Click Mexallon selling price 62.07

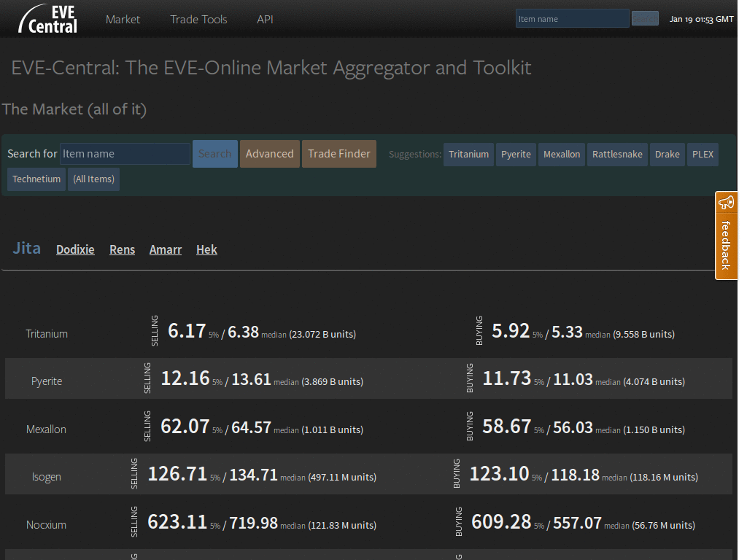click(x=185, y=427)
